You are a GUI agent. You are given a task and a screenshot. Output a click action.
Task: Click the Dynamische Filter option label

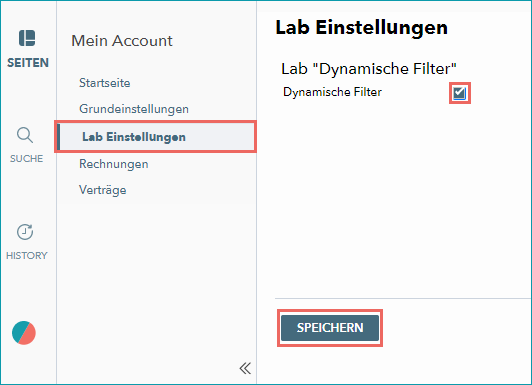coord(332,92)
